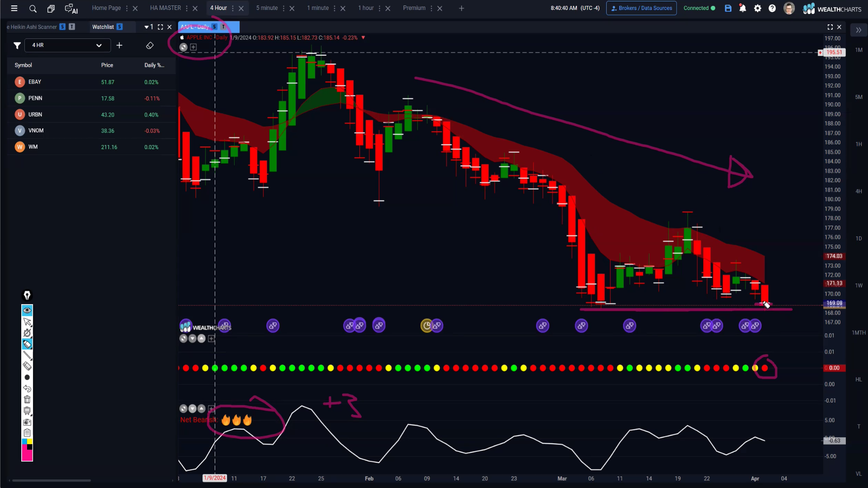Open the 4 HR timeframe dropdown

[x=67, y=45]
